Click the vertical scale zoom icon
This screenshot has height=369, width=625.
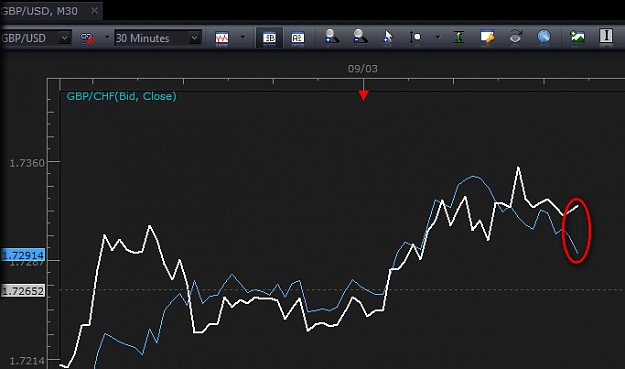[x=416, y=37]
